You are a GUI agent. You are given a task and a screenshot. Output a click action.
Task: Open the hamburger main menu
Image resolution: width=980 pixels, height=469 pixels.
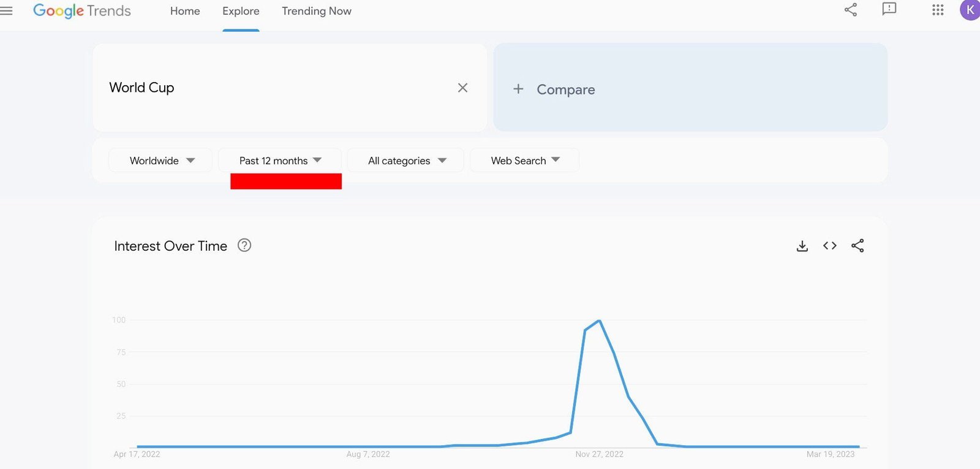[6, 10]
